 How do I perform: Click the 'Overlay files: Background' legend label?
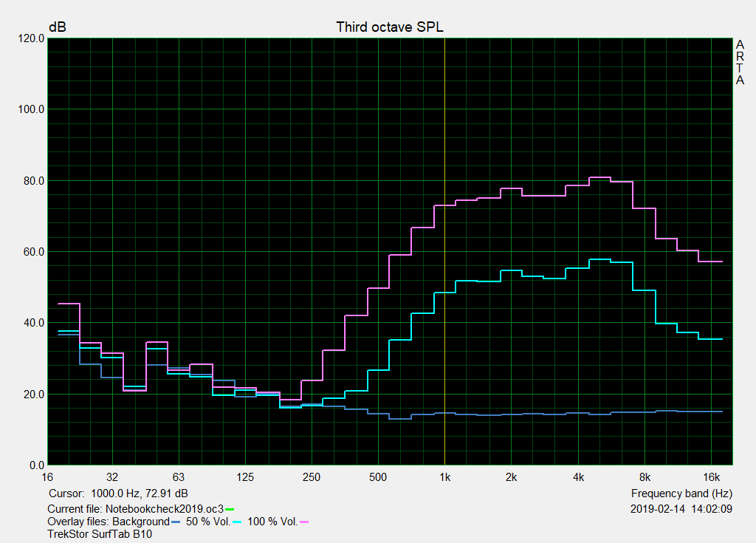pos(109,522)
